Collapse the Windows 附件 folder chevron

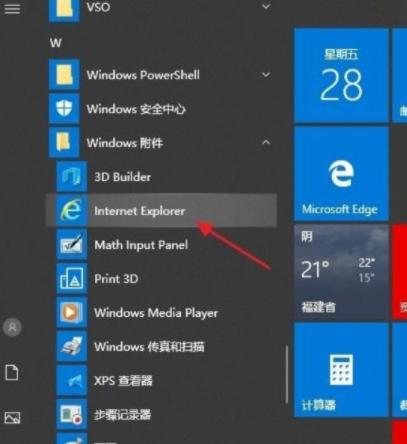tap(266, 143)
